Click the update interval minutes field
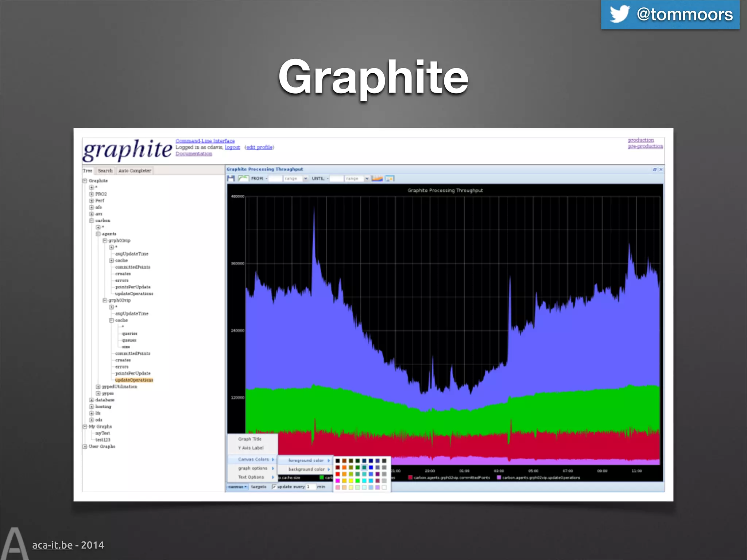747x560 pixels. pos(310,487)
